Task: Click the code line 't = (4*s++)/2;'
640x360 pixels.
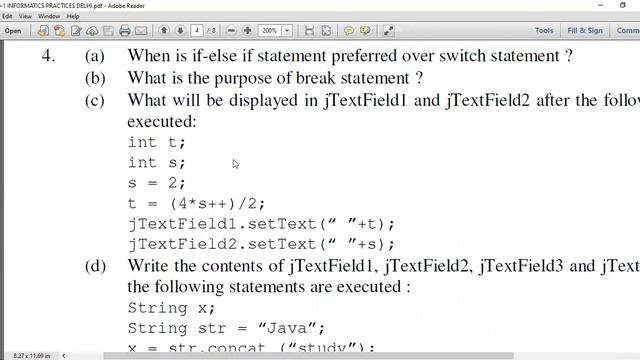Action: 196,203
